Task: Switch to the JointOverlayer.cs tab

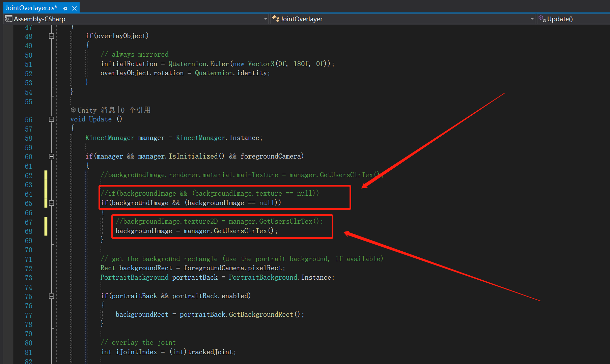Action: [30, 8]
